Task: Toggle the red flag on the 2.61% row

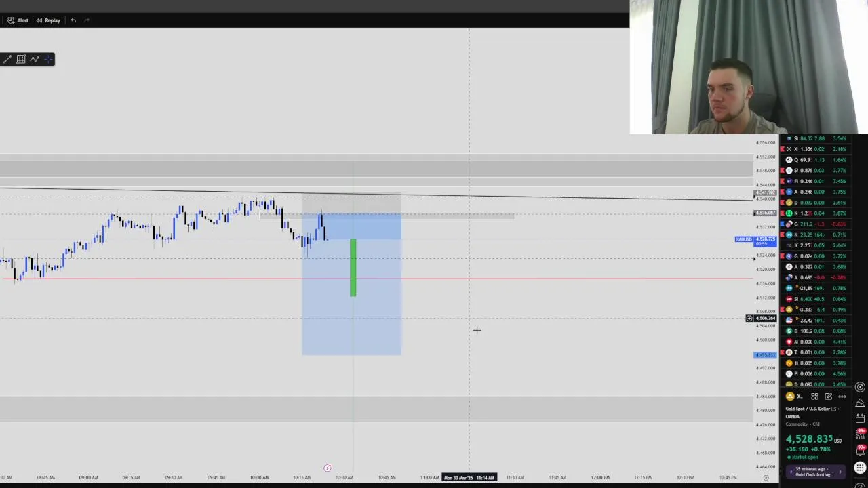Action: (782, 203)
